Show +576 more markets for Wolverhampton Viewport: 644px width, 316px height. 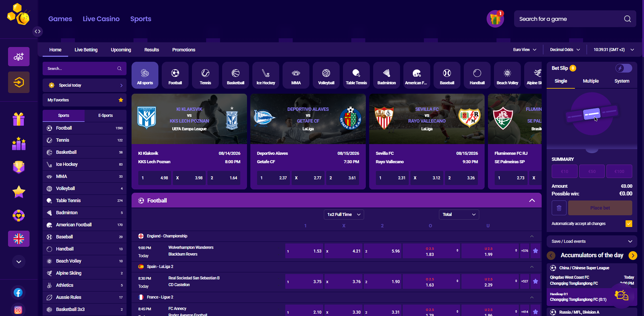524,251
